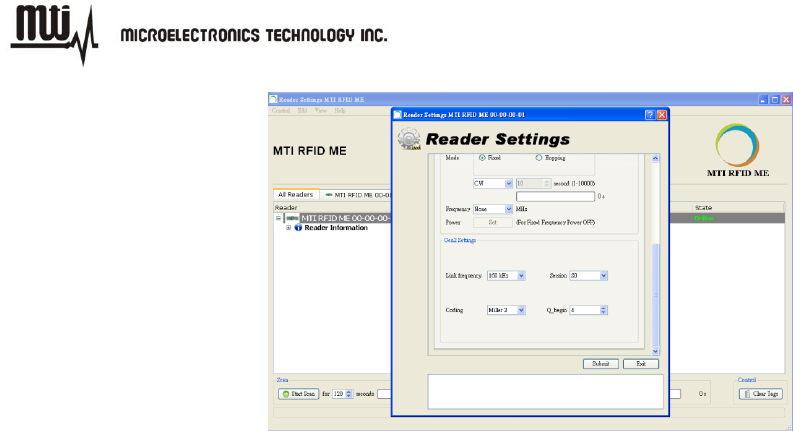Collapse the MTI RFID ME reader tree node
Viewport: 793px width, 431px height.
pyautogui.click(x=278, y=218)
